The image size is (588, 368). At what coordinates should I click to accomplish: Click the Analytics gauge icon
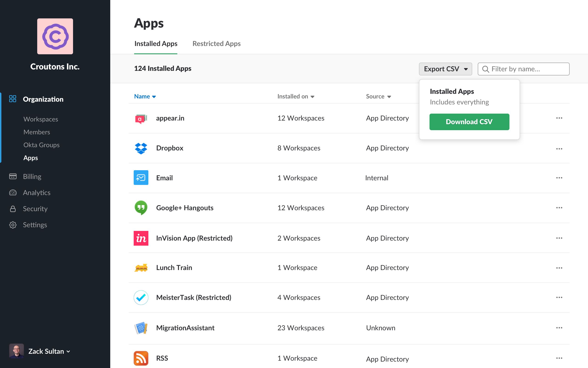pos(13,193)
